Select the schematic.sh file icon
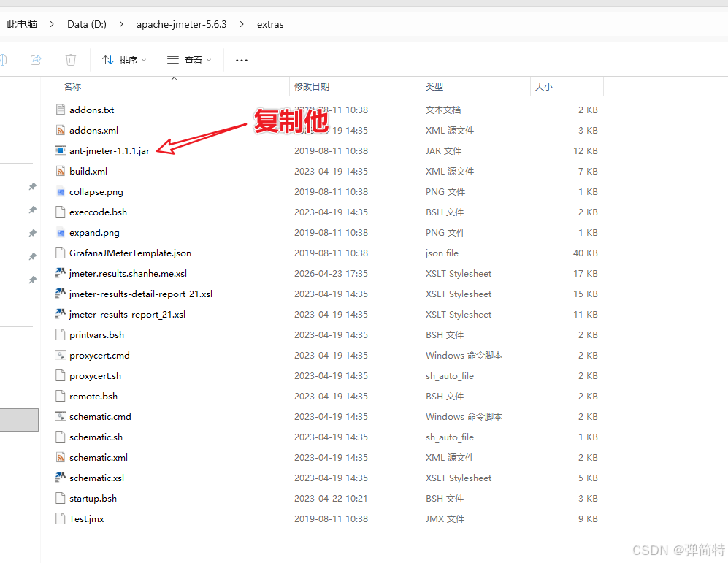 61,436
